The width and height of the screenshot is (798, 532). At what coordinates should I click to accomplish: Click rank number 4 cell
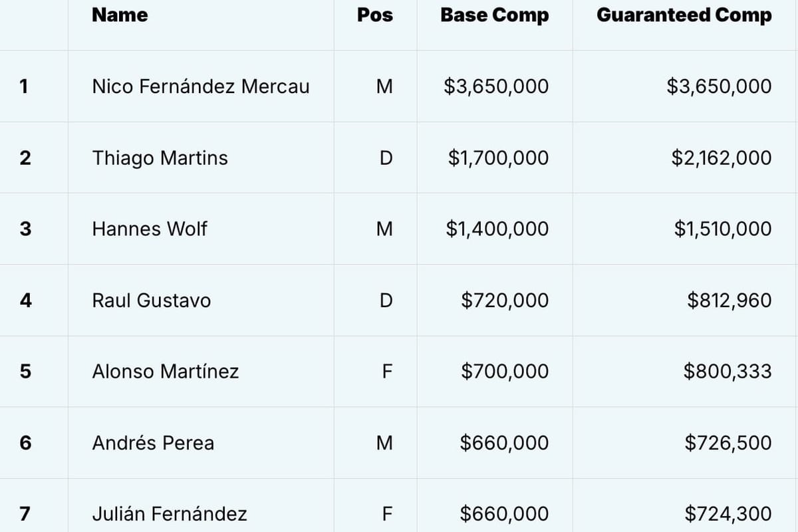click(x=25, y=301)
